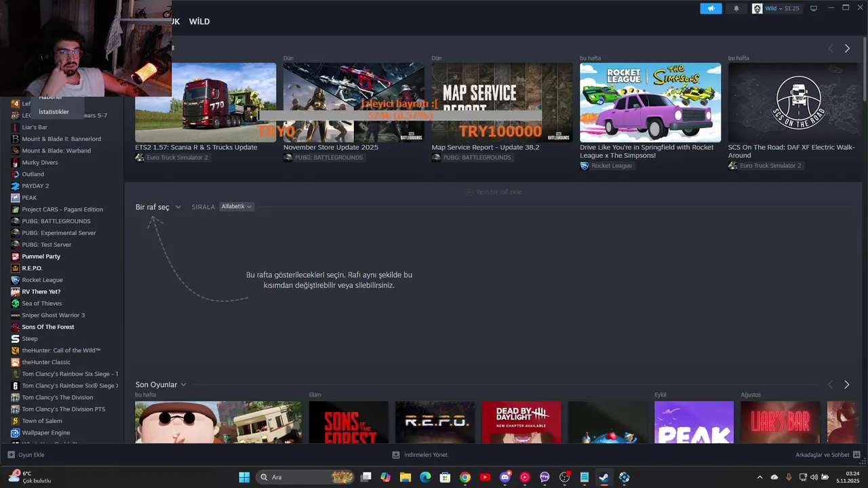Viewport: 868px width, 488px height.
Task: Click Steep game icon in library
Action: click(x=15, y=339)
